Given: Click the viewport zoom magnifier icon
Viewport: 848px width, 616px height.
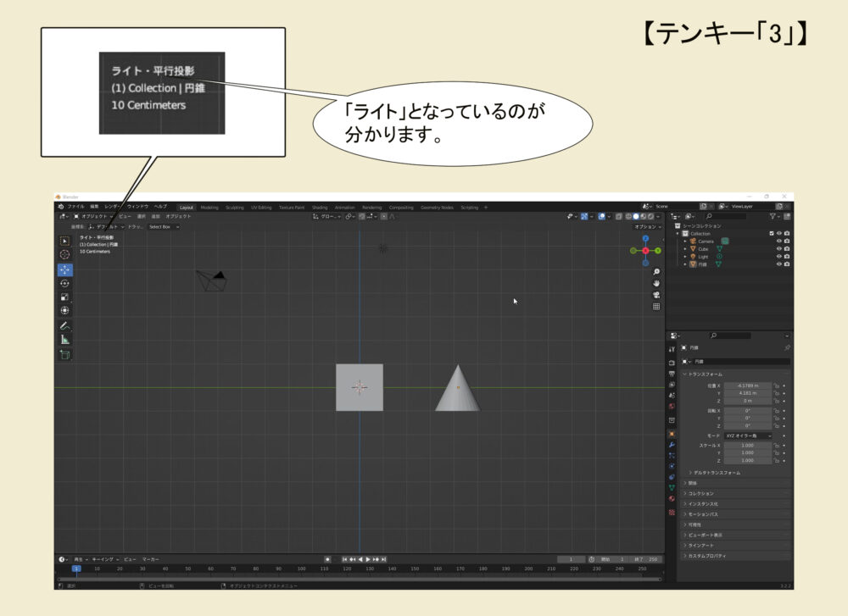Looking at the screenshot, I should pos(656,272).
